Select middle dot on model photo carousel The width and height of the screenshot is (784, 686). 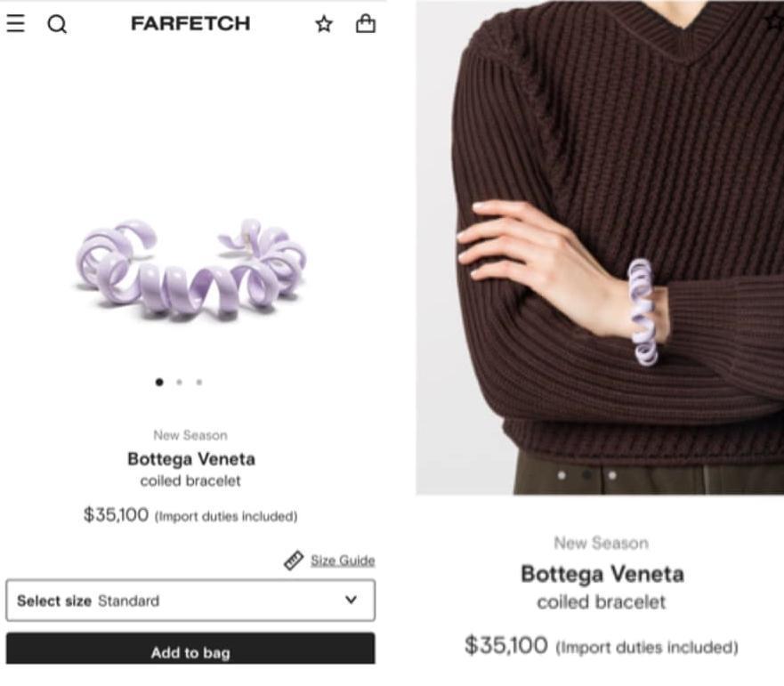tap(587, 474)
